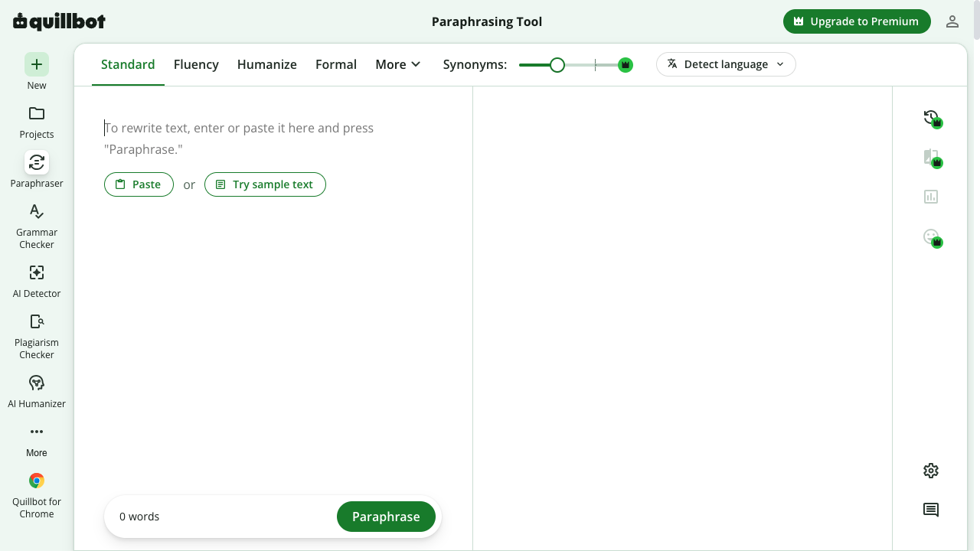This screenshot has height=551, width=980.
Task: Expand the More modes dropdown
Action: point(398,64)
